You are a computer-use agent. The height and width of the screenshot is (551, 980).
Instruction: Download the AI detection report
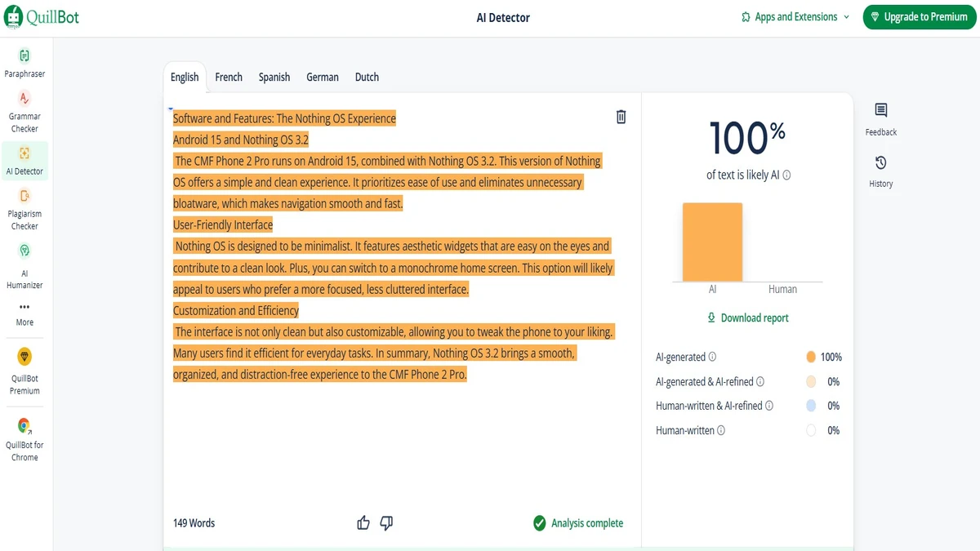748,318
